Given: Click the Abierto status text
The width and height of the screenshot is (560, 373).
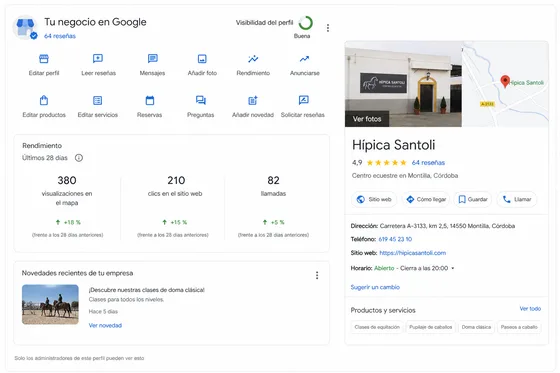Looking at the screenshot, I should tap(384, 268).
